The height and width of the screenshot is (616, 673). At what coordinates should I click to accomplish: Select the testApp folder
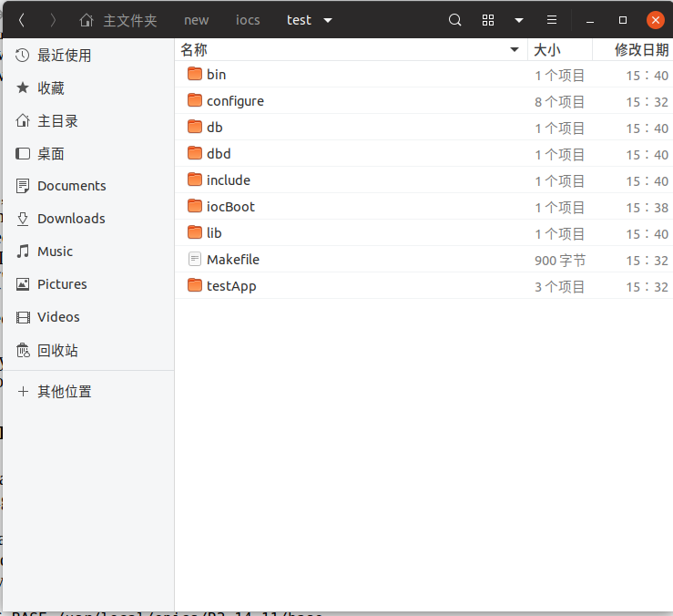coord(231,286)
